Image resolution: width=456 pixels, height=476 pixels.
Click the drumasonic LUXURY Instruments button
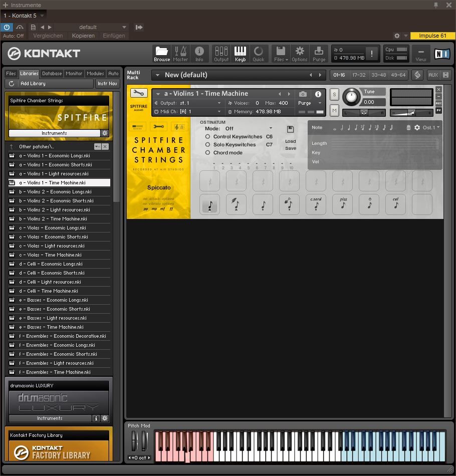[50, 418]
